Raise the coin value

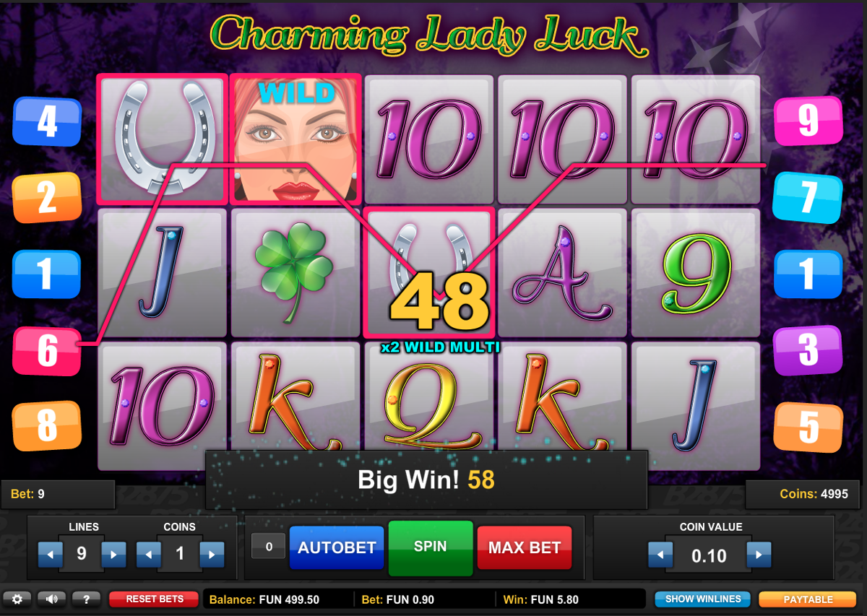[759, 555]
